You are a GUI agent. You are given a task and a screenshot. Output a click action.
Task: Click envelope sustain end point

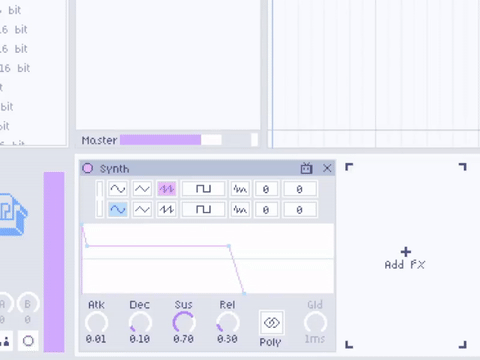pyautogui.click(x=229, y=246)
